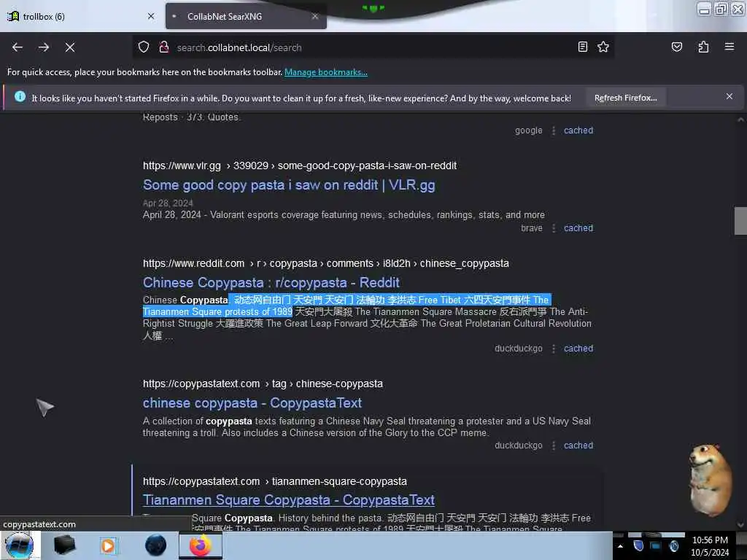Open options dots beside brave engine

(553, 228)
